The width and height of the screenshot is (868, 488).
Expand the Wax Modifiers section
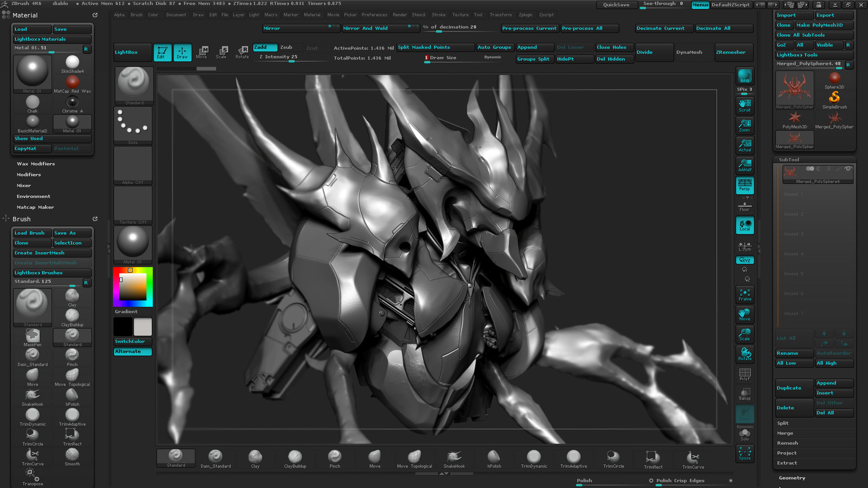(x=36, y=164)
